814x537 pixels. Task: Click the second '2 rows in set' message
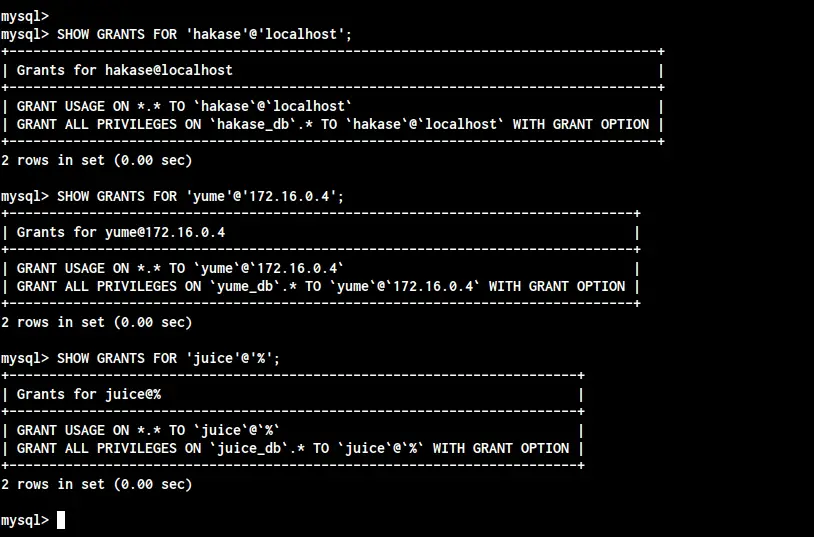[97, 323]
